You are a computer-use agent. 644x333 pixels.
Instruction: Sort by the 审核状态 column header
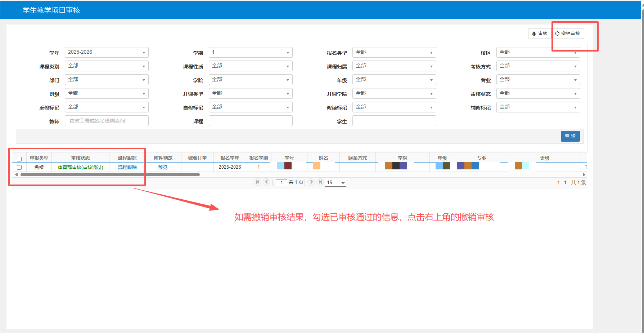click(x=80, y=158)
